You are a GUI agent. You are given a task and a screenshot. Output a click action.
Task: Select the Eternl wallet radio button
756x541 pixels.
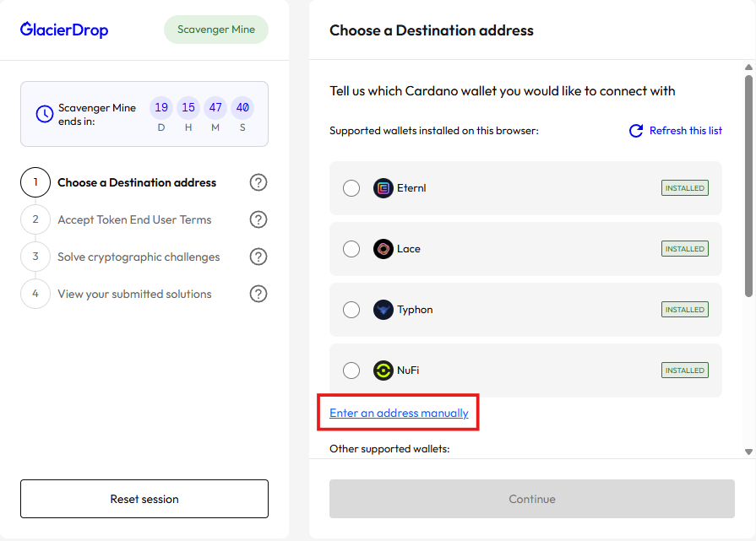351,188
